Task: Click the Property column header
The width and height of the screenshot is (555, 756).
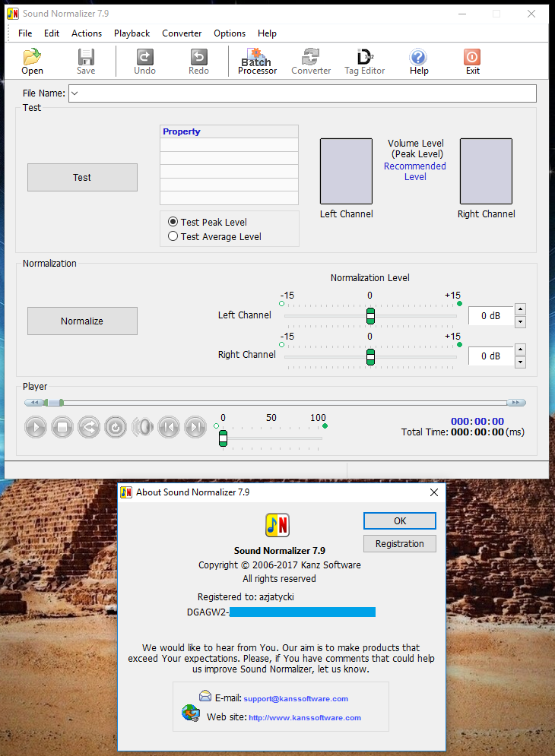Action: pos(230,131)
